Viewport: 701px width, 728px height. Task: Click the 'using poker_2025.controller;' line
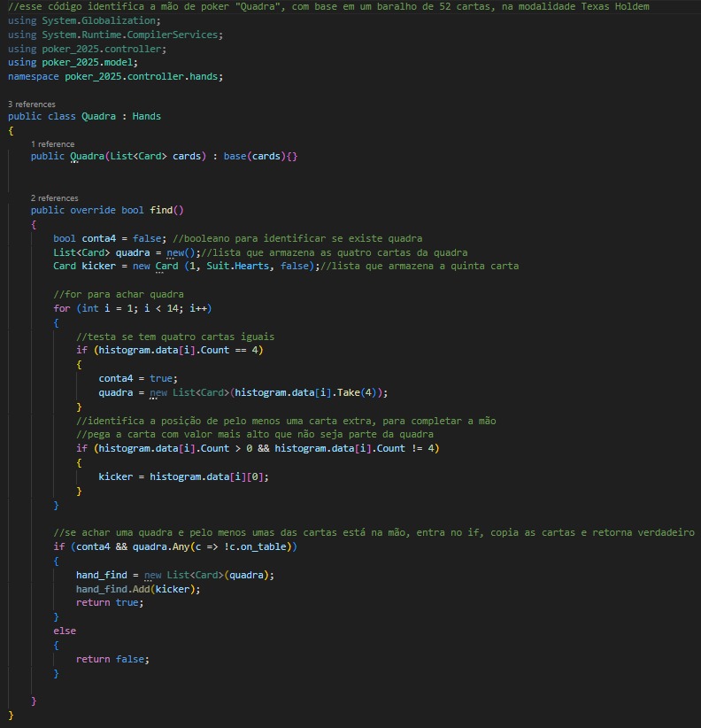point(87,49)
